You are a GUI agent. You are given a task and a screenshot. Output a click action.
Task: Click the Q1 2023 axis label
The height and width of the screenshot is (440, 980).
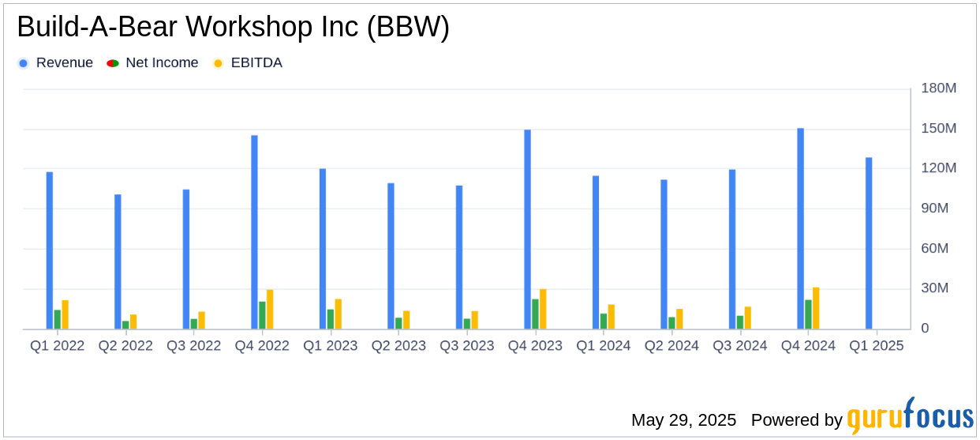tap(331, 346)
